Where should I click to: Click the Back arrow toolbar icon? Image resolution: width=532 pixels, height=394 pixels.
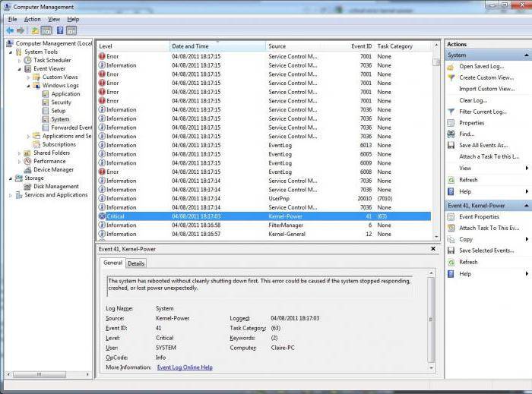10,30
